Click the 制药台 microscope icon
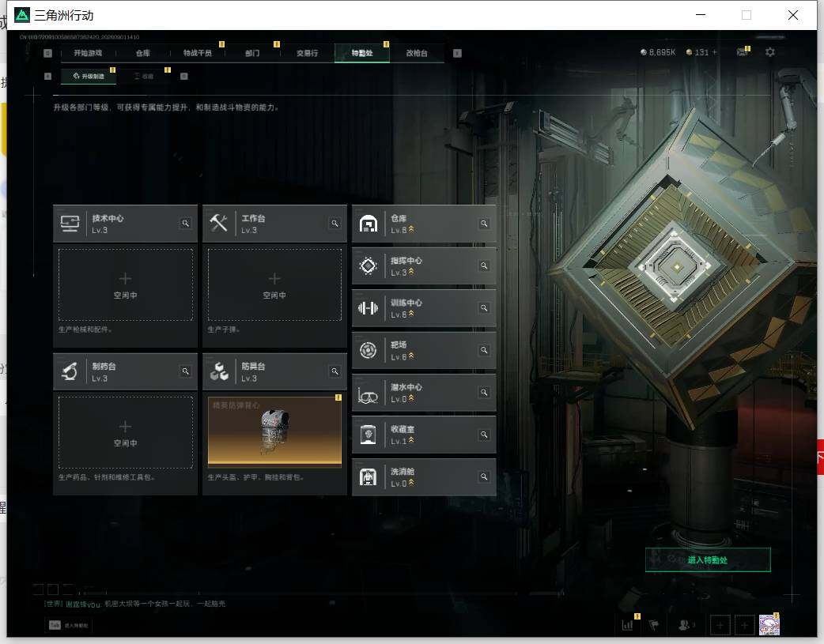This screenshot has height=644, width=824. point(70,371)
